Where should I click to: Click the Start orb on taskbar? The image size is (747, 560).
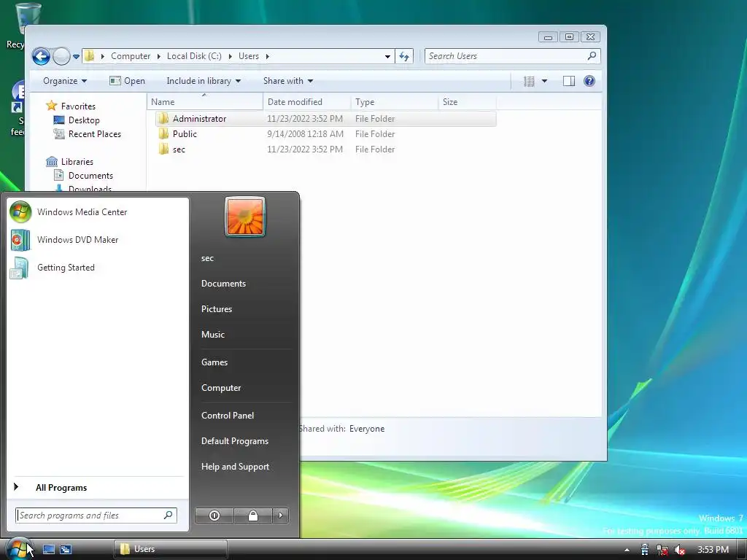pos(18,548)
